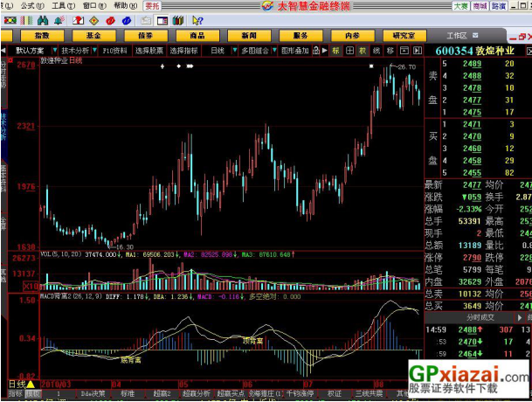Viewport: 532px width, 402px height.
Task: Click the last toolbar icon right of 移
Action: [x=417, y=51]
